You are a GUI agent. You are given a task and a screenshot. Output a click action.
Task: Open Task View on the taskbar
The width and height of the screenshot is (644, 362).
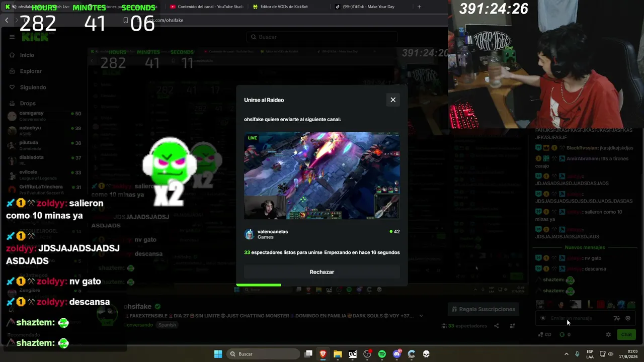pyautogui.click(x=308, y=354)
